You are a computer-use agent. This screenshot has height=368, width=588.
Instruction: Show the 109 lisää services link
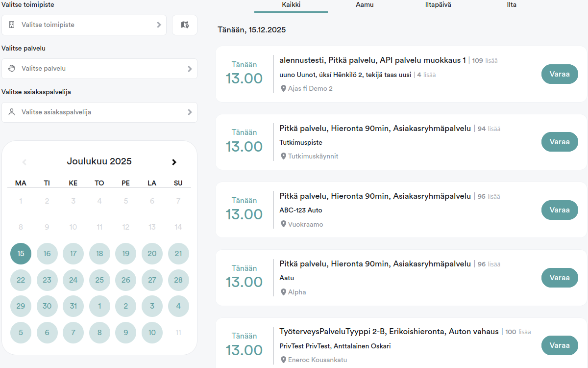pyautogui.click(x=485, y=61)
